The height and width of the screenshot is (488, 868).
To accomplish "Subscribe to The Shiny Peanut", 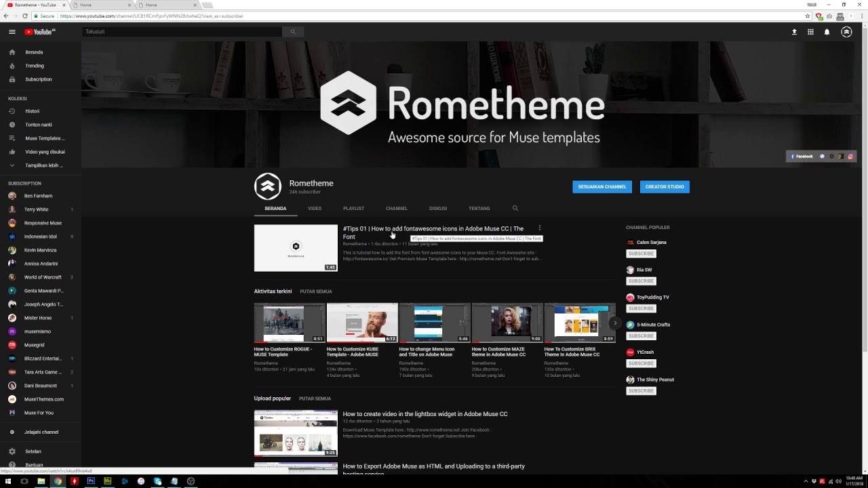I will [x=641, y=391].
